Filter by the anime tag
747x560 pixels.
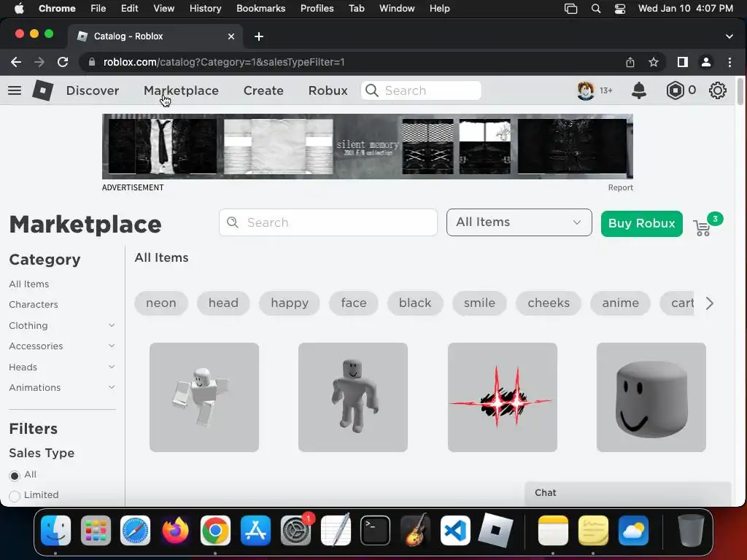click(x=620, y=303)
